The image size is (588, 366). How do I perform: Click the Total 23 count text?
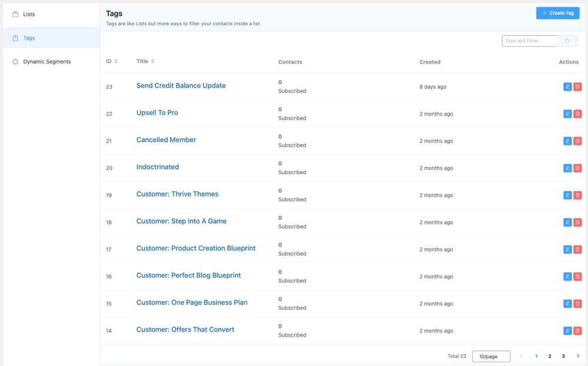457,356
